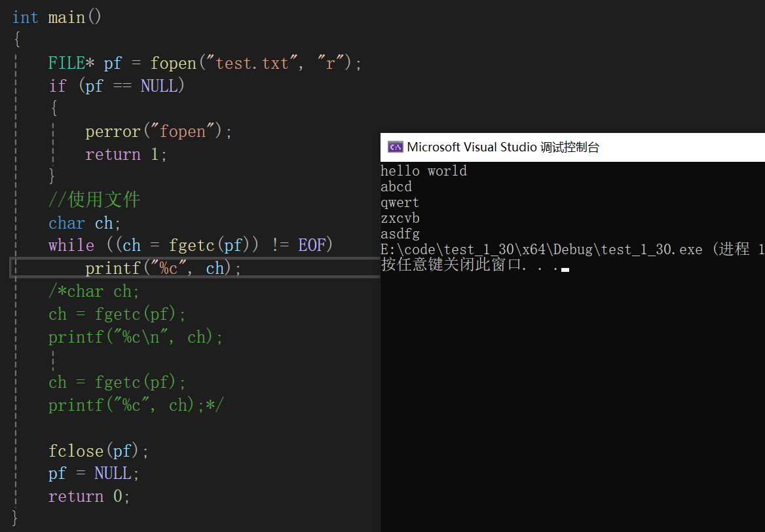Click the while loop with fgetc condition

pos(191,246)
